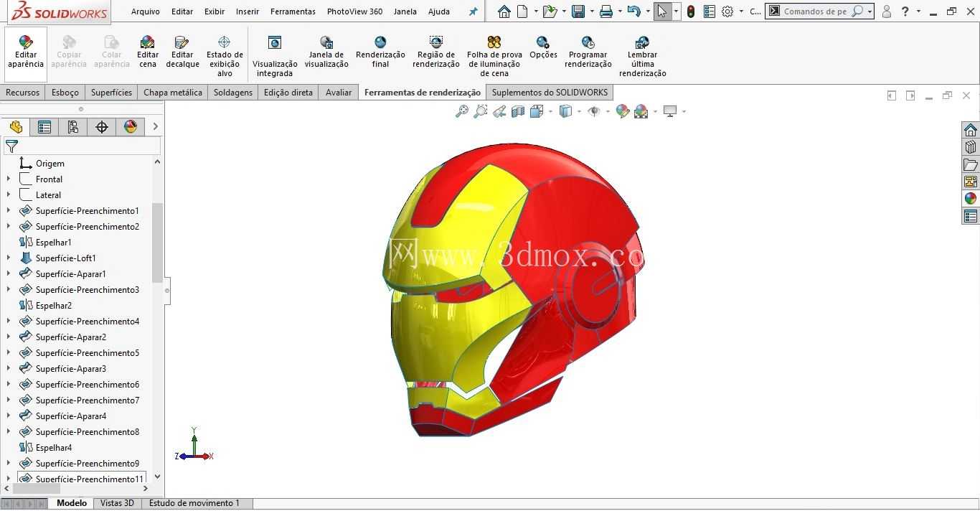Open the Janela de visualização

point(326,52)
